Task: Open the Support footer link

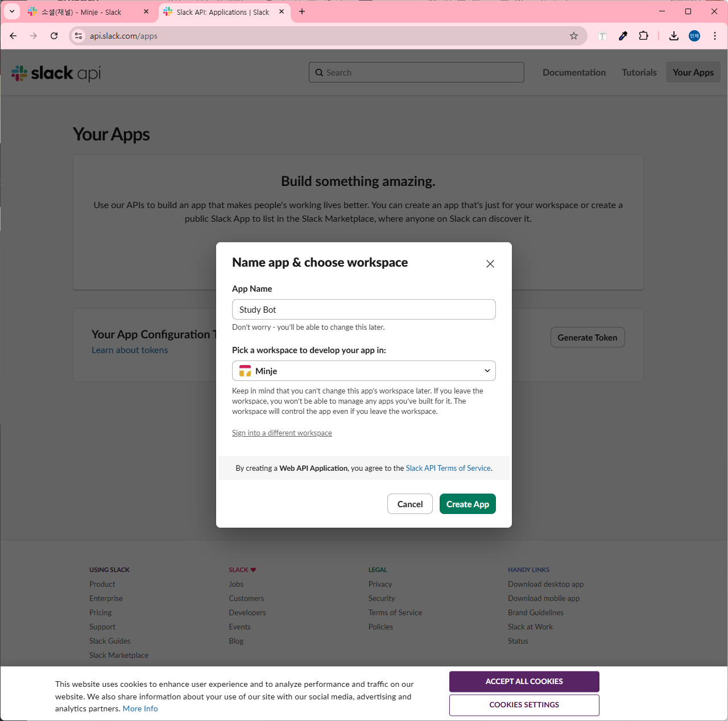Action: (x=102, y=627)
